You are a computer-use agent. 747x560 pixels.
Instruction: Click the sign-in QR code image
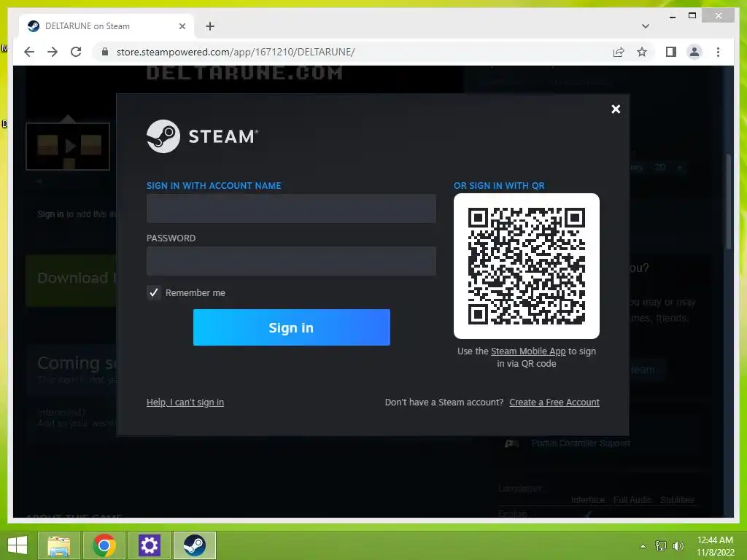pyautogui.click(x=527, y=266)
